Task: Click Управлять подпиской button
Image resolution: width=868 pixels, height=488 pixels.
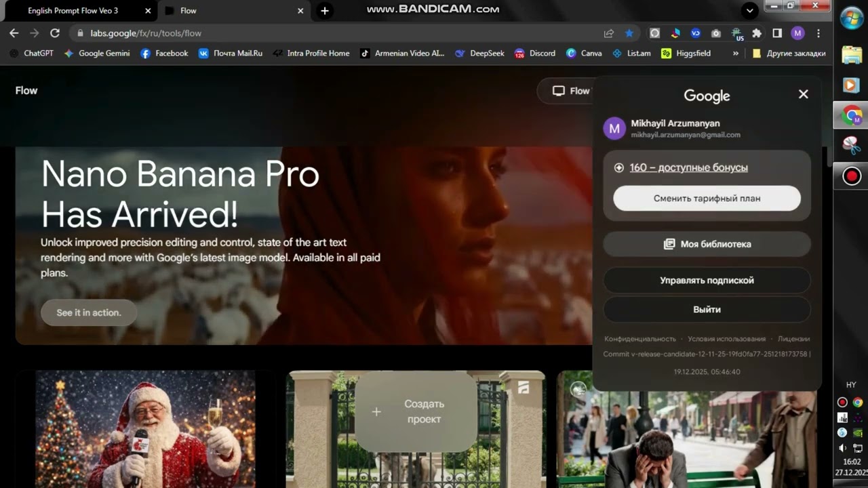Action: (707, 280)
